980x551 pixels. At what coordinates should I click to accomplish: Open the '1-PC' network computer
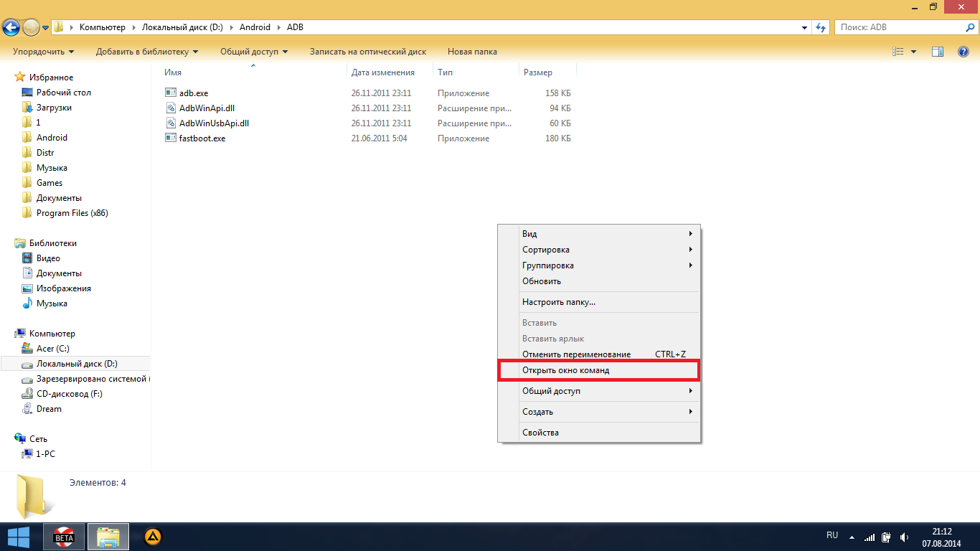click(45, 453)
